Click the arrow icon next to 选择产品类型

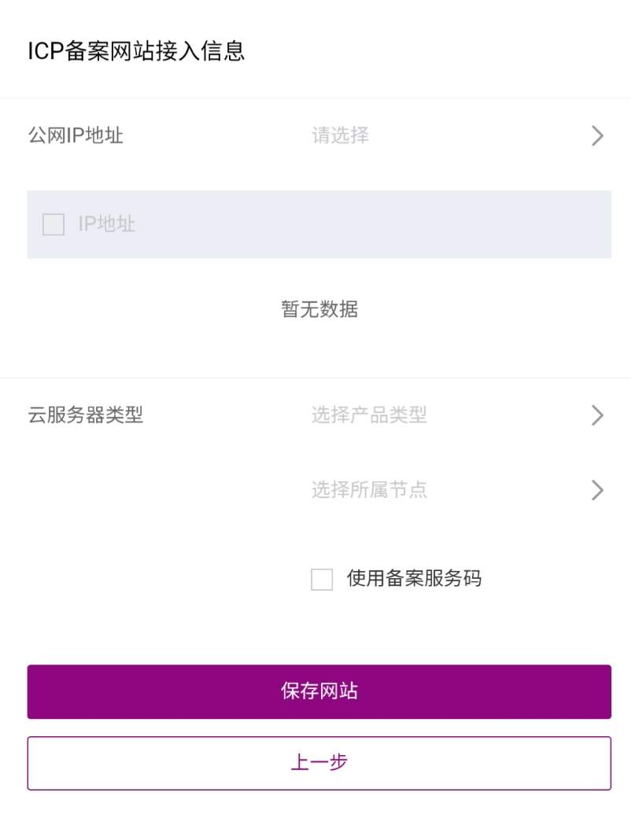tap(597, 415)
